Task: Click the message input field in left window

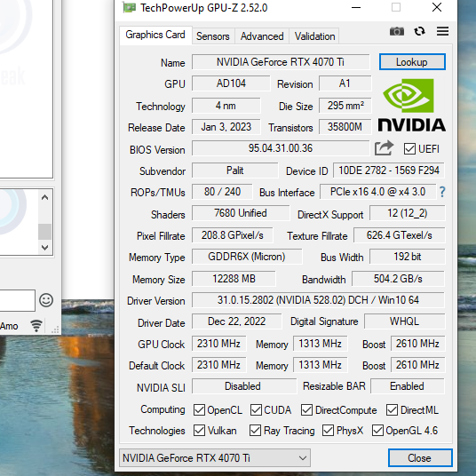Action: coord(17,300)
